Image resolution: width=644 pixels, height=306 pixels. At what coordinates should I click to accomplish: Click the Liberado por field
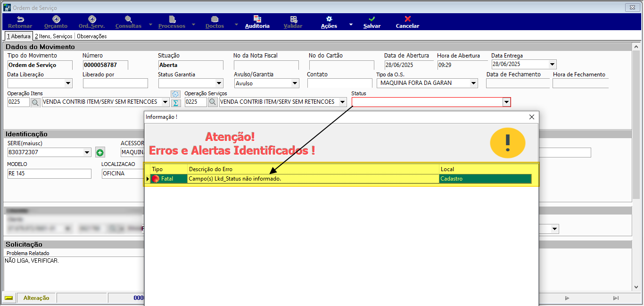[116, 83]
